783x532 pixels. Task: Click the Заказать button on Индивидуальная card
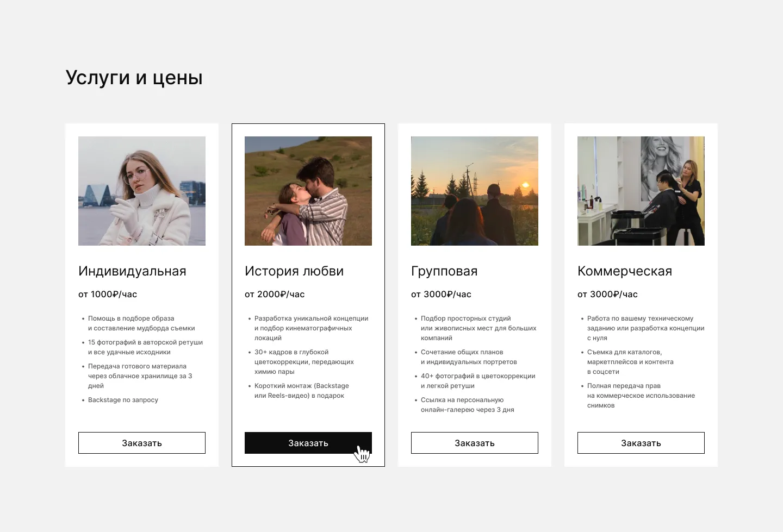[141, 442]
